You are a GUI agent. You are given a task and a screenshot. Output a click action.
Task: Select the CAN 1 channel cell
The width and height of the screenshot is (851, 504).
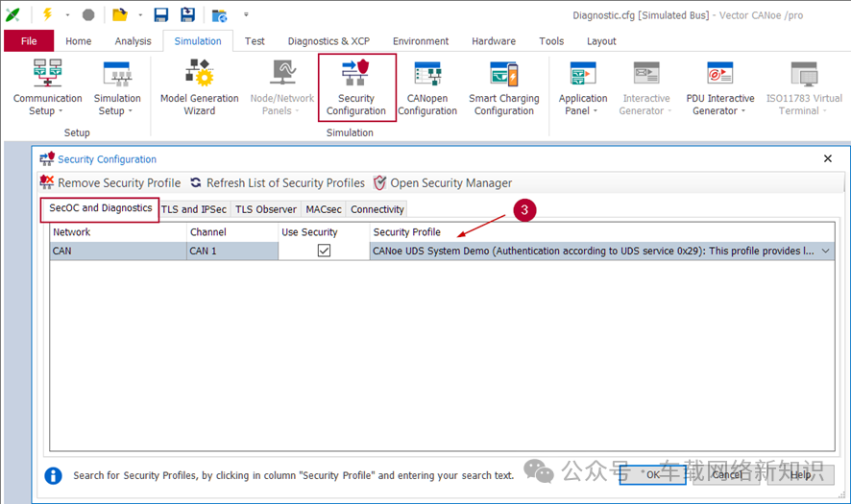pos(232,251)
